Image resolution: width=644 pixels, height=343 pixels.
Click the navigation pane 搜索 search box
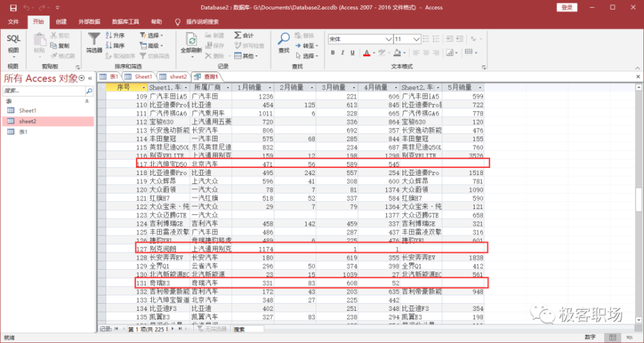tap(44, 91)
